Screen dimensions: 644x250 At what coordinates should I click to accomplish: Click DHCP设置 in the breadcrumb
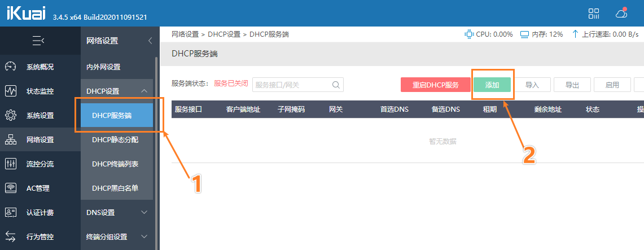pos(224,34)
